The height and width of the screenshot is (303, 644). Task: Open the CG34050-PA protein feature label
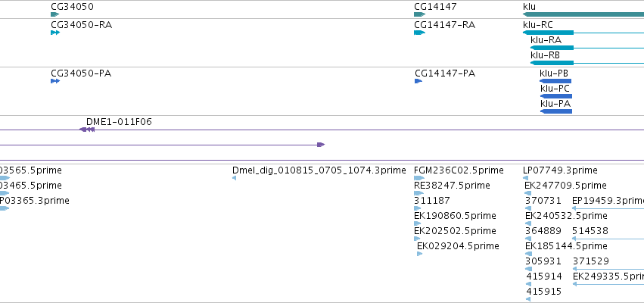click(81, 73)
